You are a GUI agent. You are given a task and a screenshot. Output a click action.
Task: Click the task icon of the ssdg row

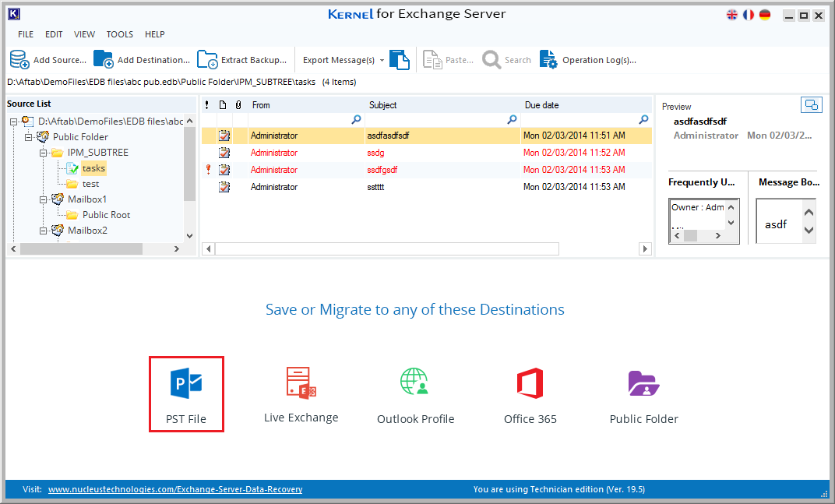click(225, 153)
